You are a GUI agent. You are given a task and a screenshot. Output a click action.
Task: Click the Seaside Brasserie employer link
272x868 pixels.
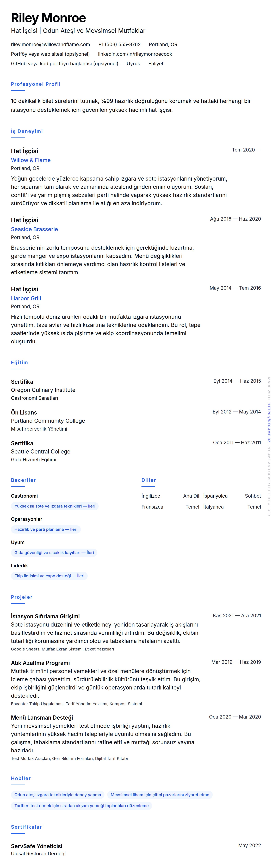[x=34, y=229]
